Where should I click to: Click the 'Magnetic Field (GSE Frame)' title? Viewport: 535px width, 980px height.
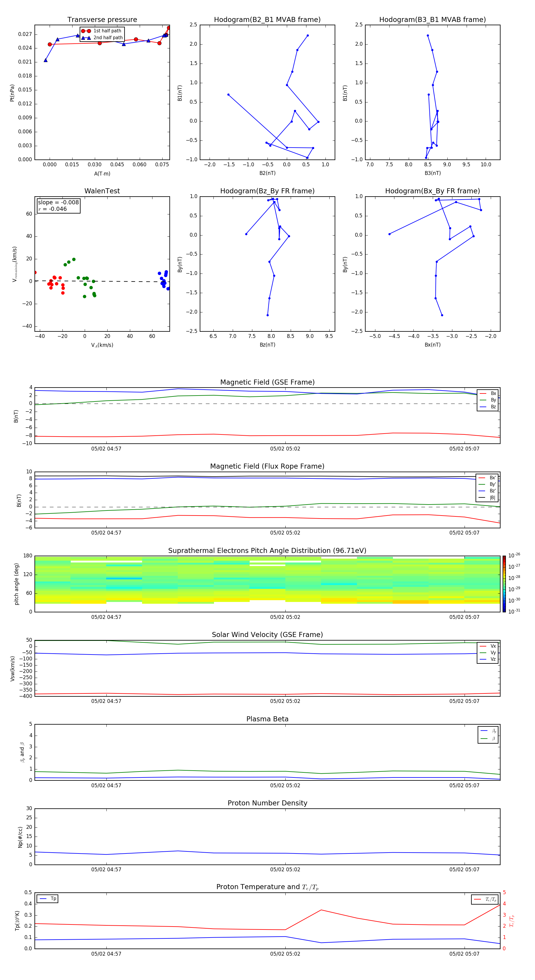pos(267,382)
